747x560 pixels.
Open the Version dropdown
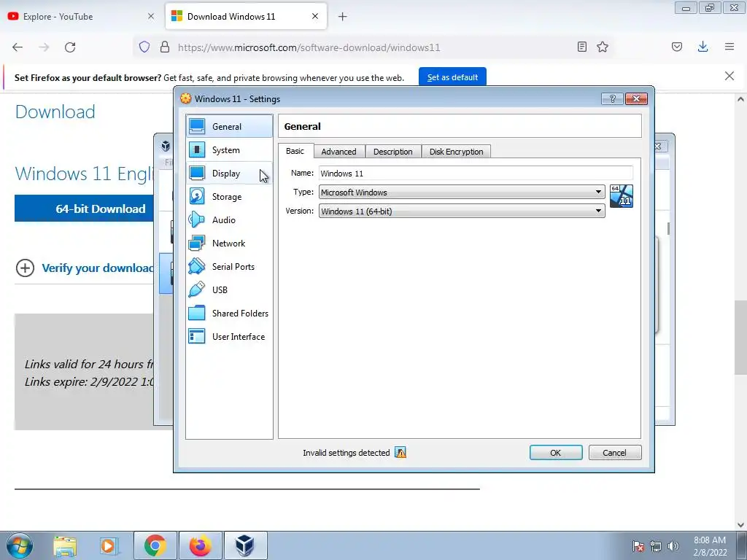tap(462, 211)
